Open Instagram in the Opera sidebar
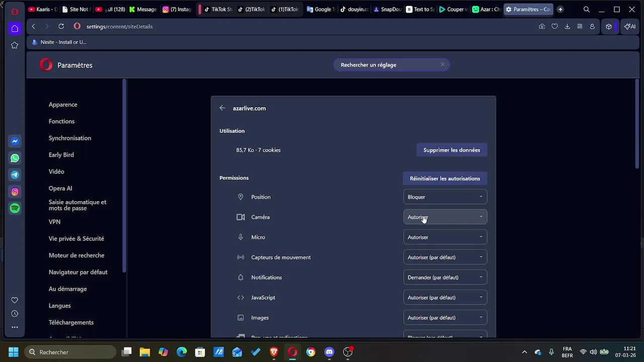Image resolution: width=644 pixels, height=362 pixels. point(15,192)
